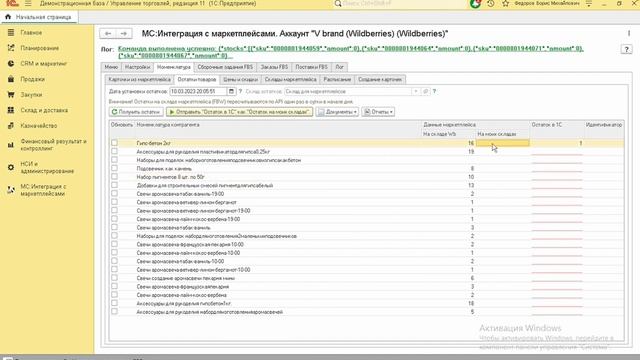Image resolution: width=640 pixels, height=360 pixels.
Task: Open the Склады маркетплейса subtab
Action: [x=291, y=80]
